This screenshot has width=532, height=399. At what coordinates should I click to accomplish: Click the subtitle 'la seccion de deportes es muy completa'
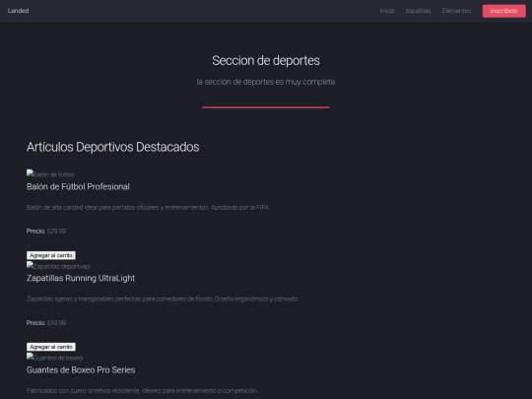(266, 82)
